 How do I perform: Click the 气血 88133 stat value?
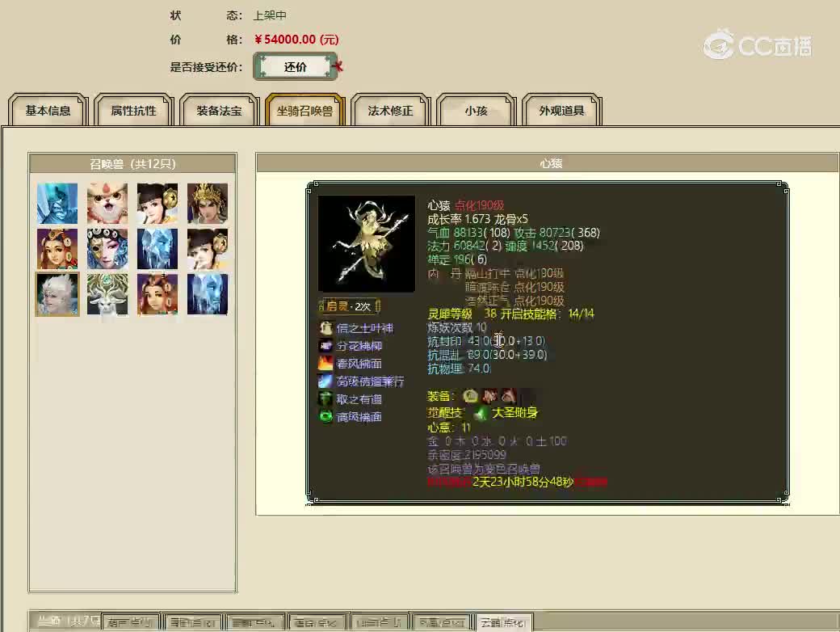(468, 233)
